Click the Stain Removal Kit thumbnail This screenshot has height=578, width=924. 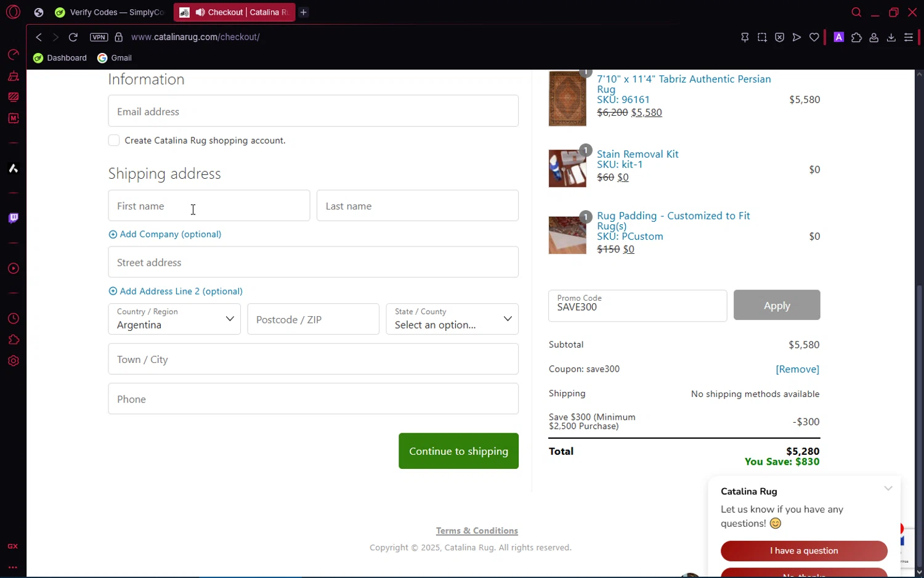click(567, 168)
